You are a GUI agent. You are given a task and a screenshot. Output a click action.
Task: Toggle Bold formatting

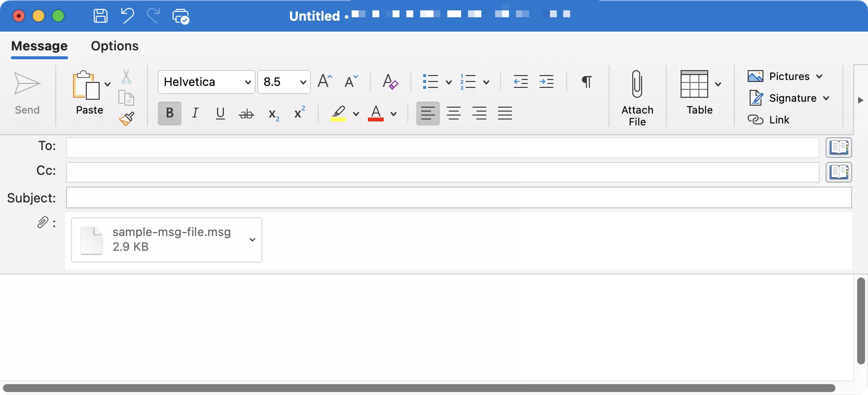(x=170, y=113)
